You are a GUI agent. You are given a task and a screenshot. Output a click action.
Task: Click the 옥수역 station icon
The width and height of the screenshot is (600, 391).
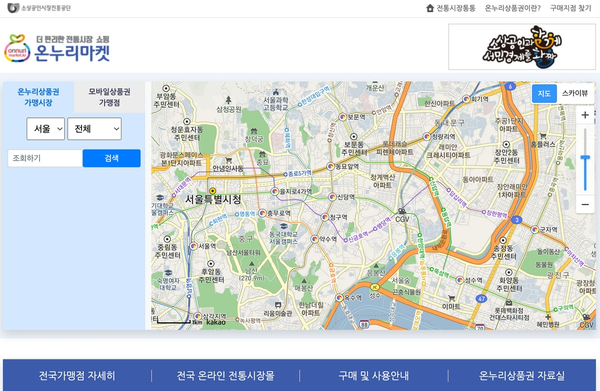tap(339, 297)
